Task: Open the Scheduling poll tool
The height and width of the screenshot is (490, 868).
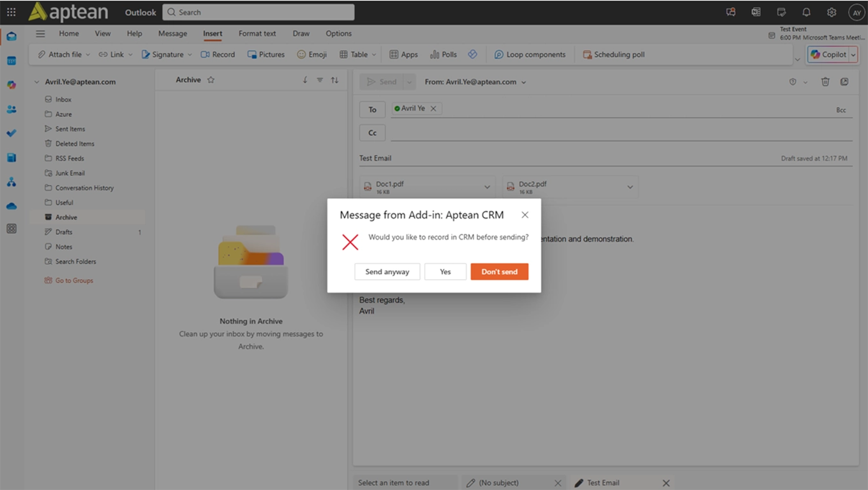Action: coord(613,54)
